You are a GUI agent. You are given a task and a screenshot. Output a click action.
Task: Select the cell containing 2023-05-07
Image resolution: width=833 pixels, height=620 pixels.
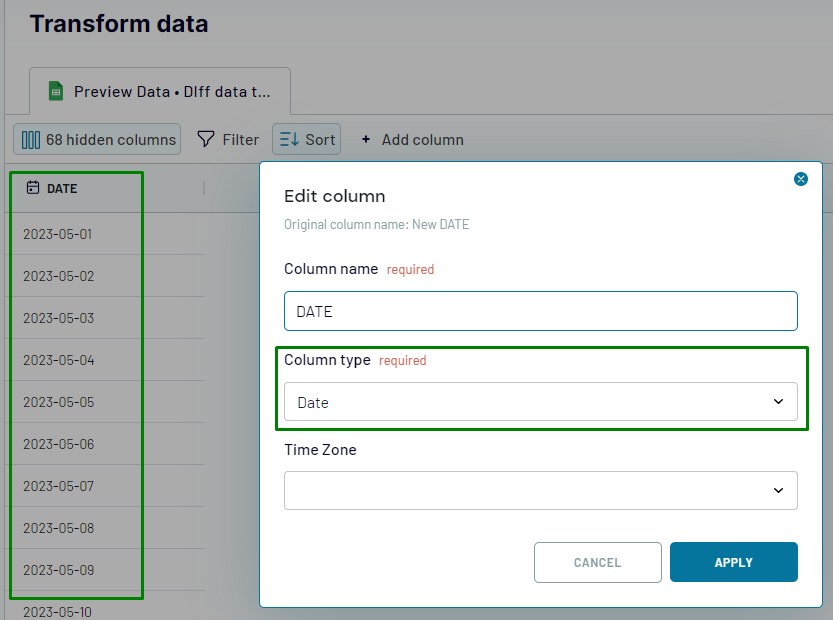pos(58,486)
